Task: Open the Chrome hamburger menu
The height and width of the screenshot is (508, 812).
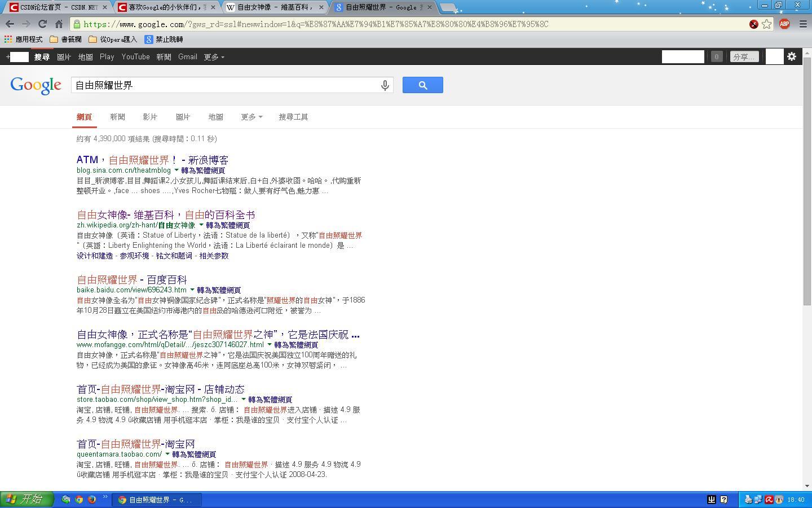Action: (804, 24)
